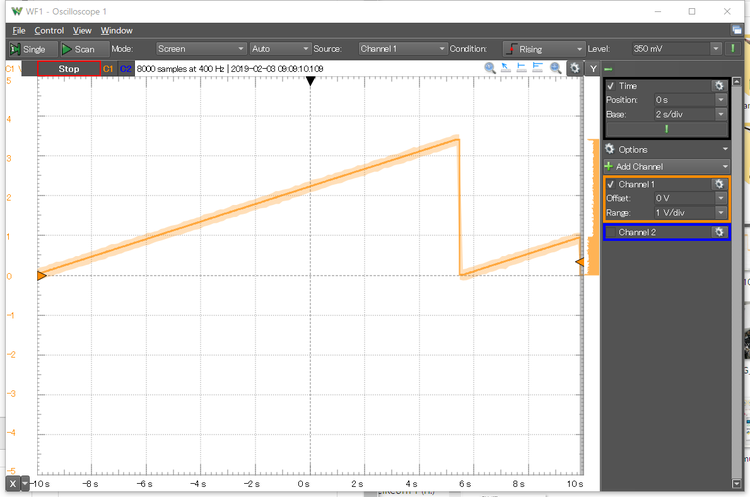The image size is (750, 497).
Task: Enable the Channel 2 checkbox
Action: (x=611, y=232)
